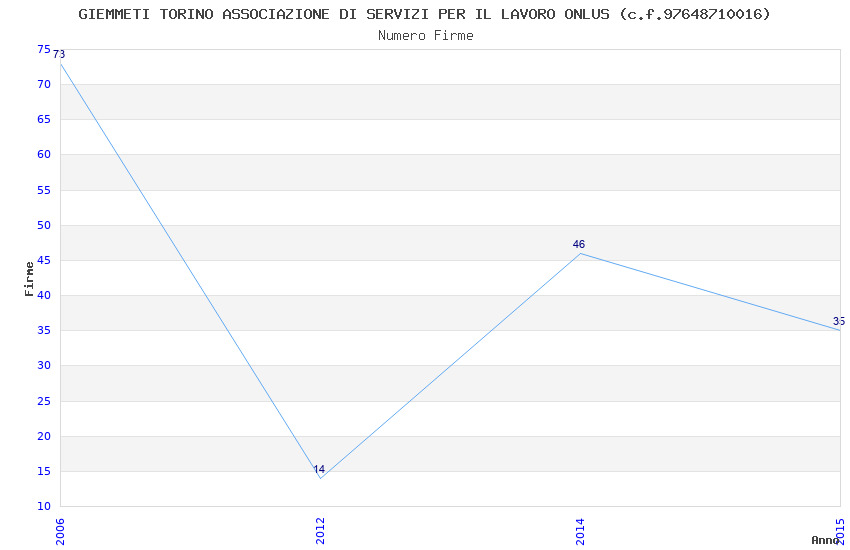Click y-axis tick value 25

pyautogui.click(x=44, y=402)
